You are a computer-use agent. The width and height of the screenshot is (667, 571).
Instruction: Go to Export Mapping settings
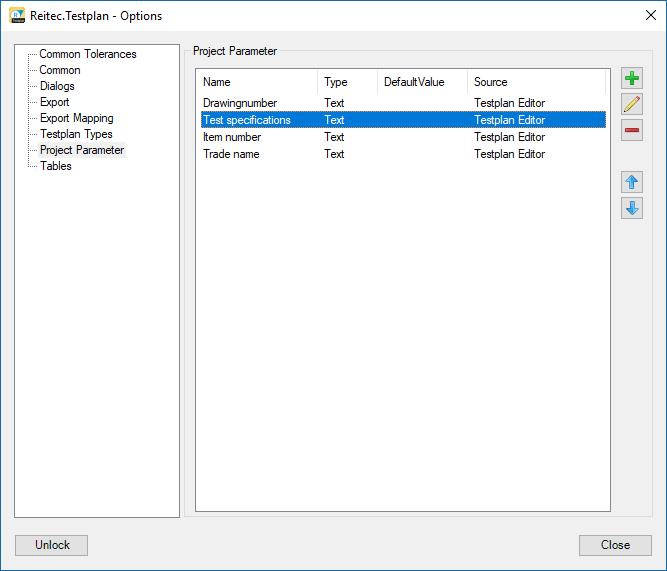[x=76, y=118]
